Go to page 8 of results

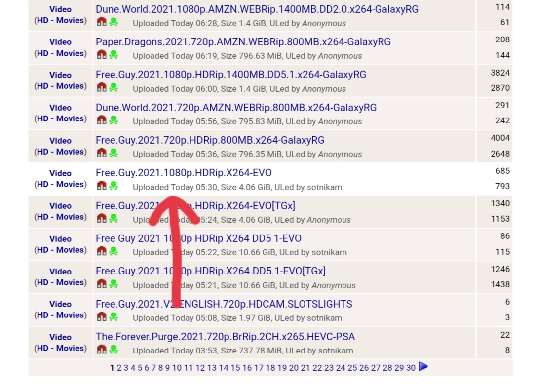pyautogui.click(x=160, y=368)
